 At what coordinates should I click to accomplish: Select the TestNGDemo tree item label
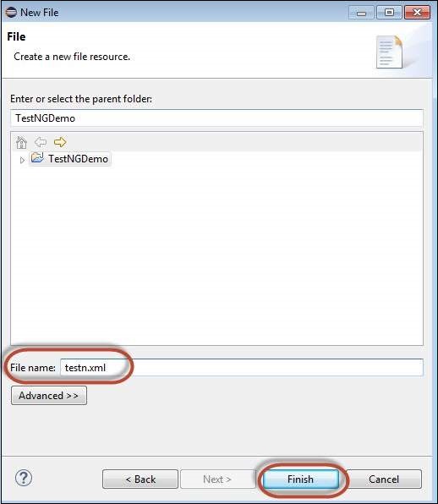click(78, 159)
